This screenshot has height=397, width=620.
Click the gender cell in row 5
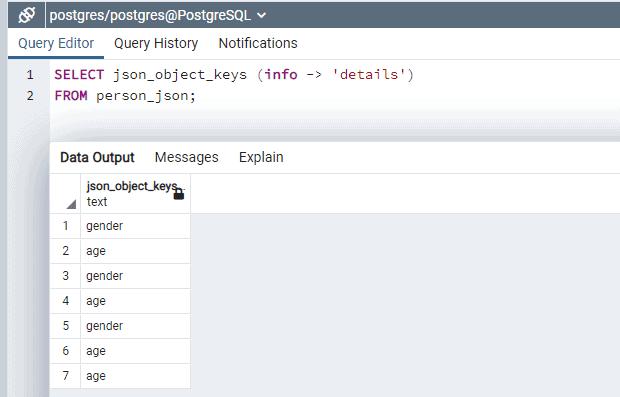tap(136, 326)
